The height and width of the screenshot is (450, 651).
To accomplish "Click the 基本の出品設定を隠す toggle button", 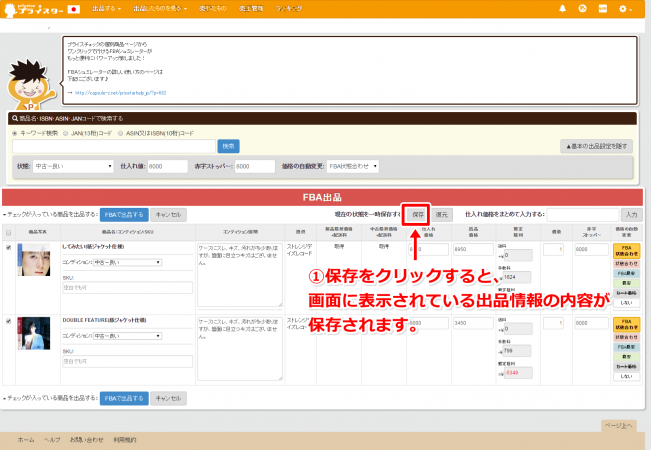I will pos(596,146).
